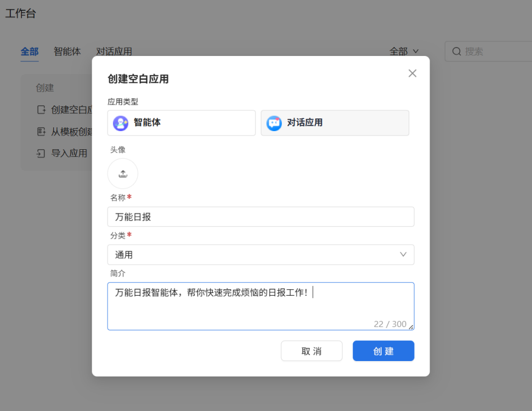The height and width of the screenshot is (411, 532).
Task: Switch to the 智能体 tab in workbench
Action: click(x=67, y=52)
